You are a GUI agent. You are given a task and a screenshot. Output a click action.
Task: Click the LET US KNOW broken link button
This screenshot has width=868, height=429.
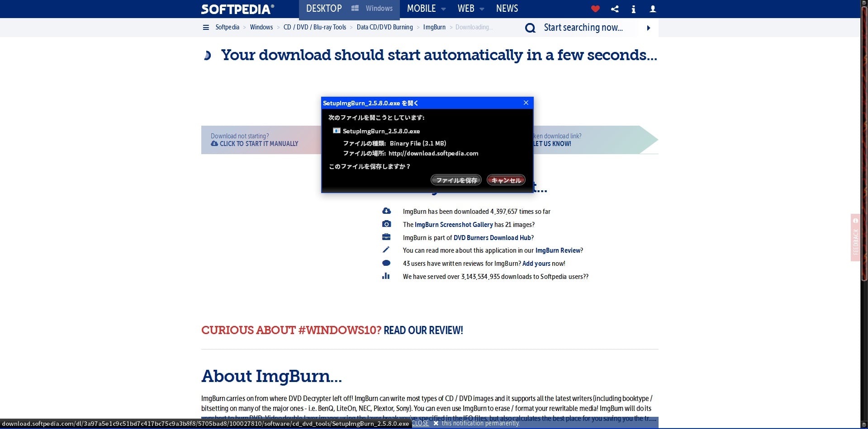(552, 144)
